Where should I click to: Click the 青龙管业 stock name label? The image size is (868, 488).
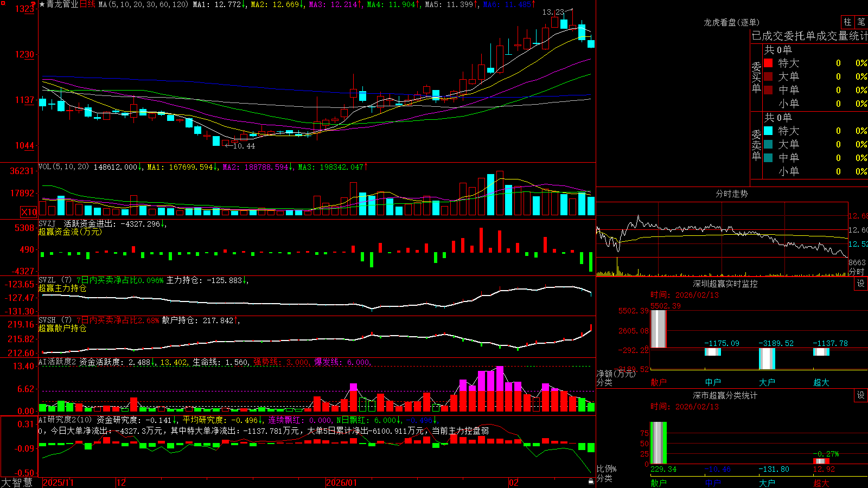[x=62, y=4]
